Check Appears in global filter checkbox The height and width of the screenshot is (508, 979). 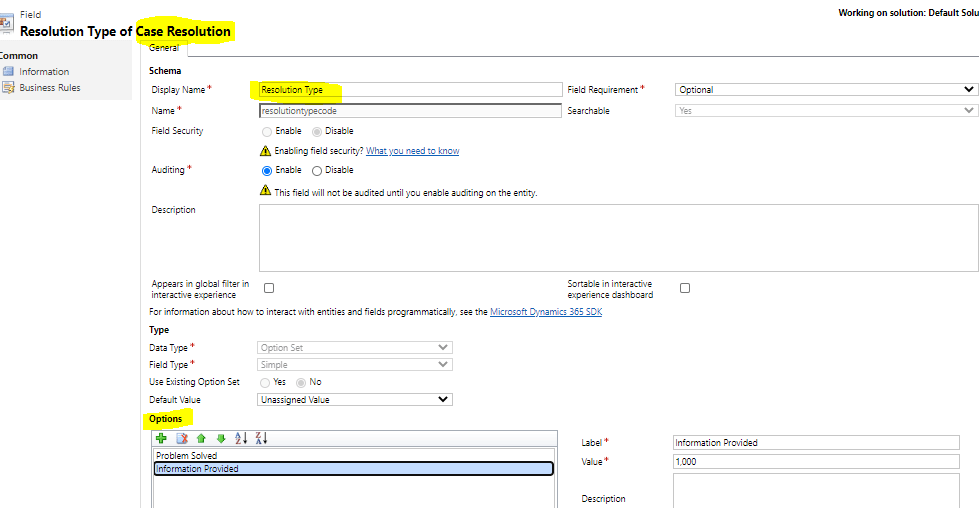click(x=269, y=288)
